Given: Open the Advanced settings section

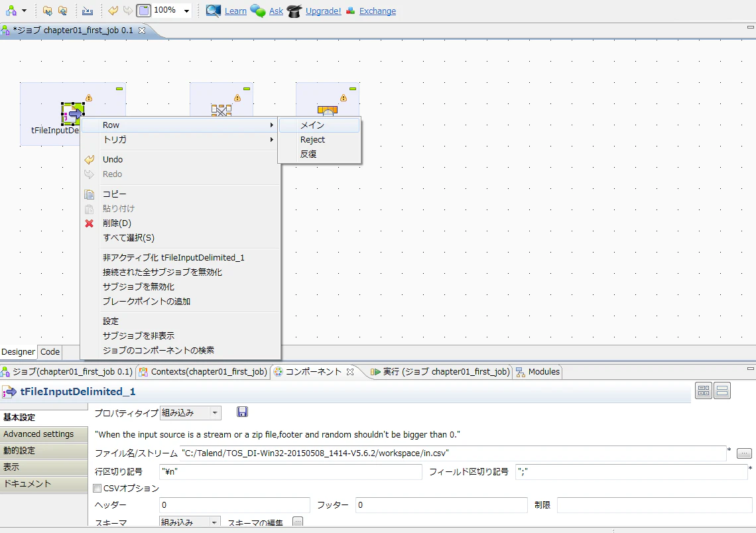Looking at the screenshot, I should coord(44,434).
